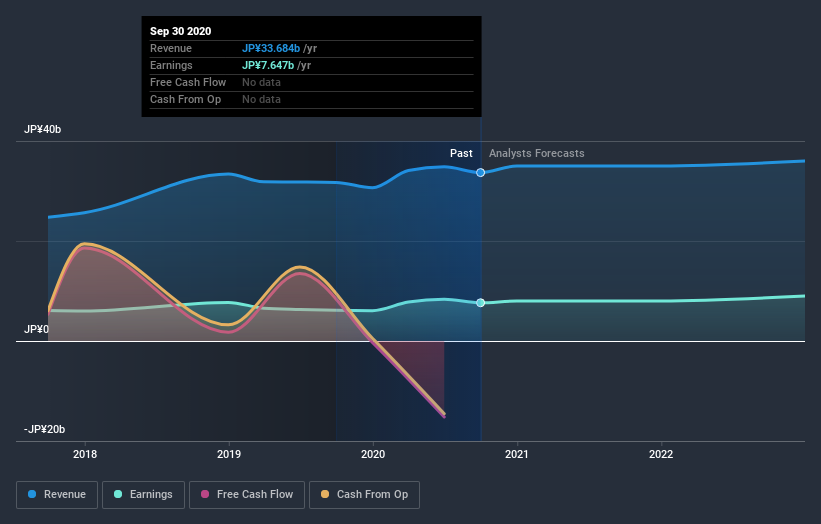
Task: Click the Revenue data point marker on the blue line
Action: [480, 173]
